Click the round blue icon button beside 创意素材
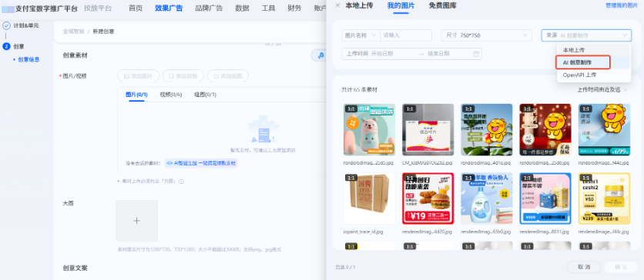 point(320,55)
